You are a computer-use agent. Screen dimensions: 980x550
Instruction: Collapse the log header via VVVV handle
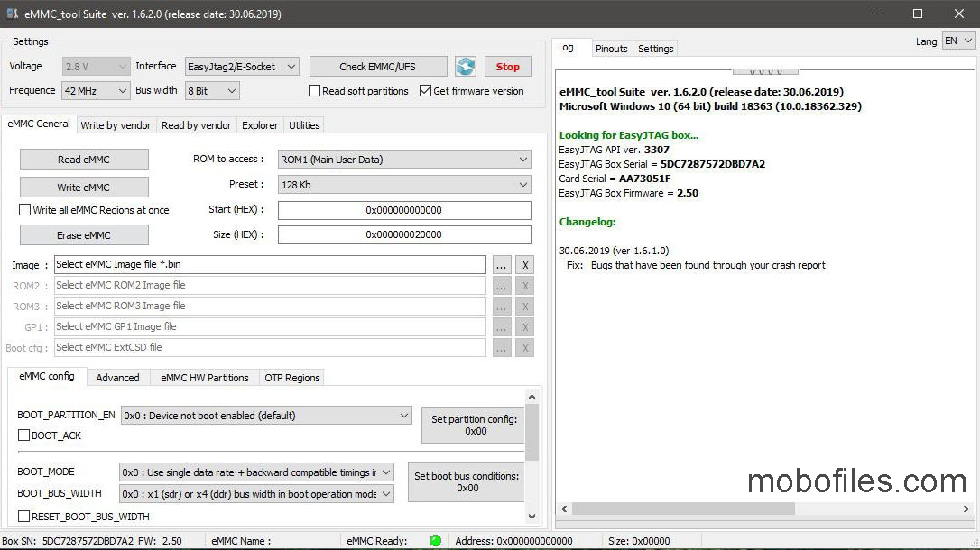[765, 72]
